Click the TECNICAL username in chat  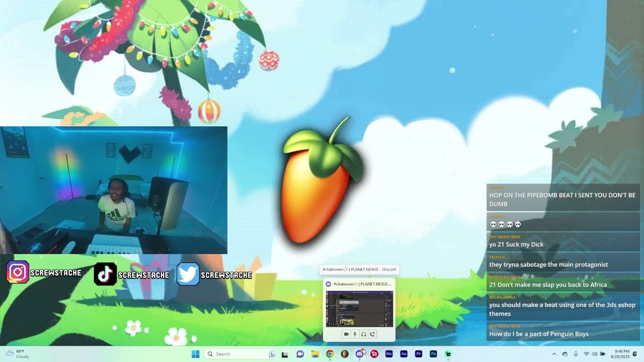(x=498, y=257)
